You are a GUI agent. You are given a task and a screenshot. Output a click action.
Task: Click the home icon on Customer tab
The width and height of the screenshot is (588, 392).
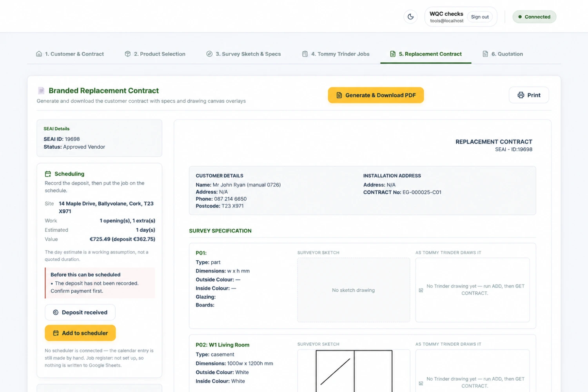(39, 54)
